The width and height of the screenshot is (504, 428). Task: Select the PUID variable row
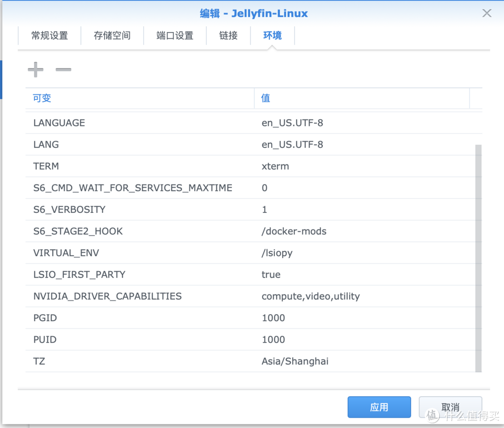140,339
